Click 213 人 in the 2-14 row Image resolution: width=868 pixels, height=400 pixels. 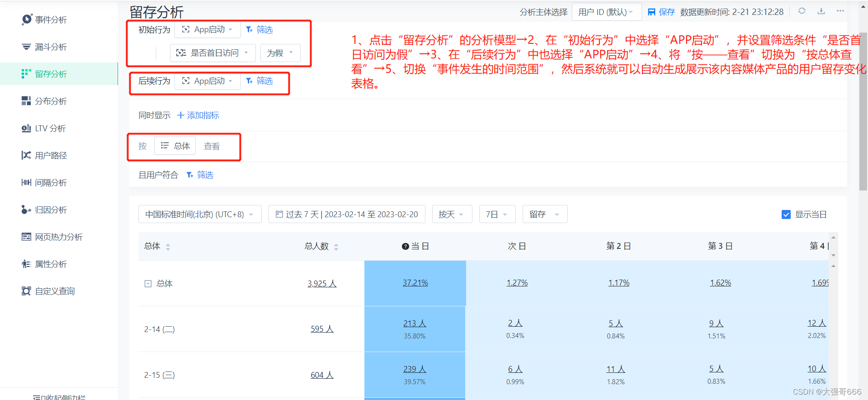[x=415, y=324]
